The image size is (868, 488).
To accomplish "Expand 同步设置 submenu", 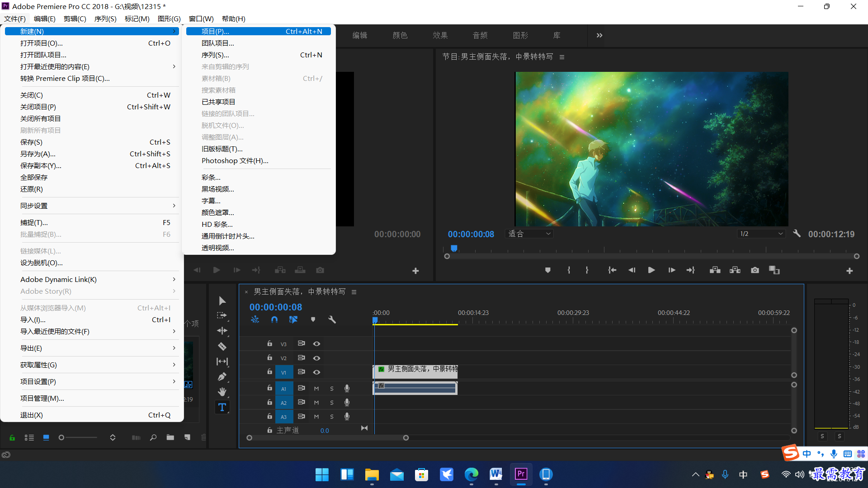I will (92, 206).
